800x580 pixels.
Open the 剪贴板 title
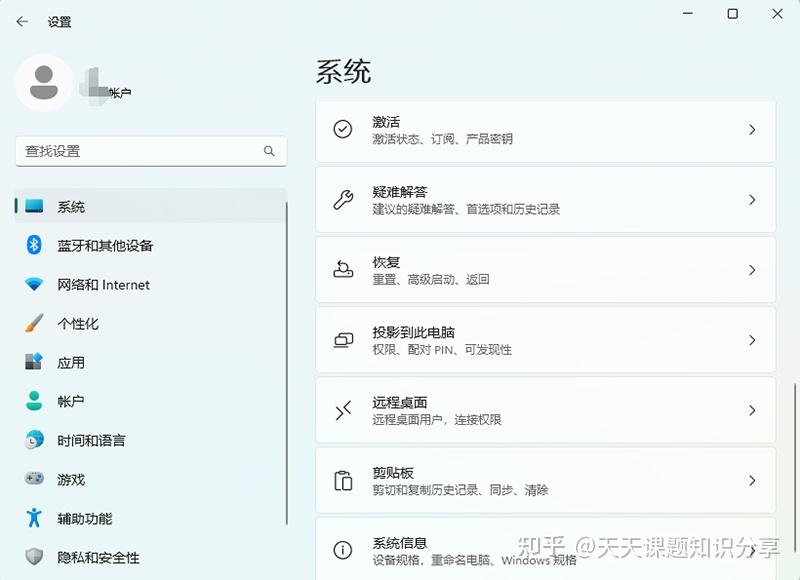point(393,473)
